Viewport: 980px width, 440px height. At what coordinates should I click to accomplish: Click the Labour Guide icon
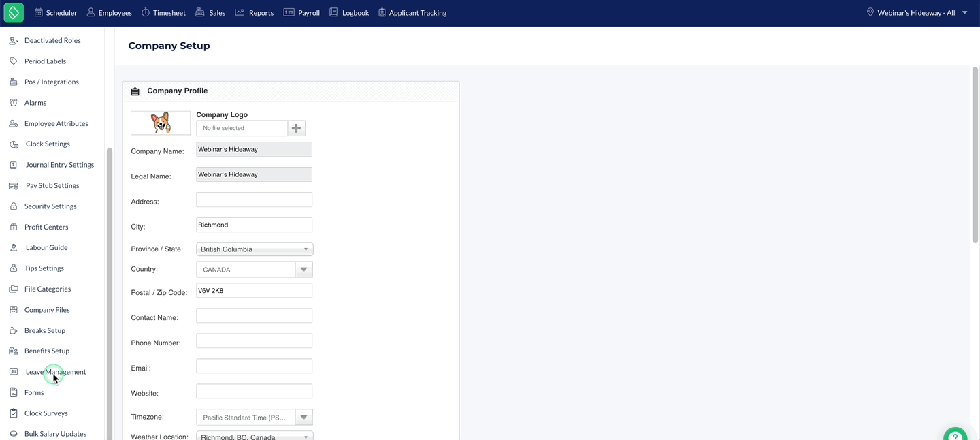pos(14,247)
